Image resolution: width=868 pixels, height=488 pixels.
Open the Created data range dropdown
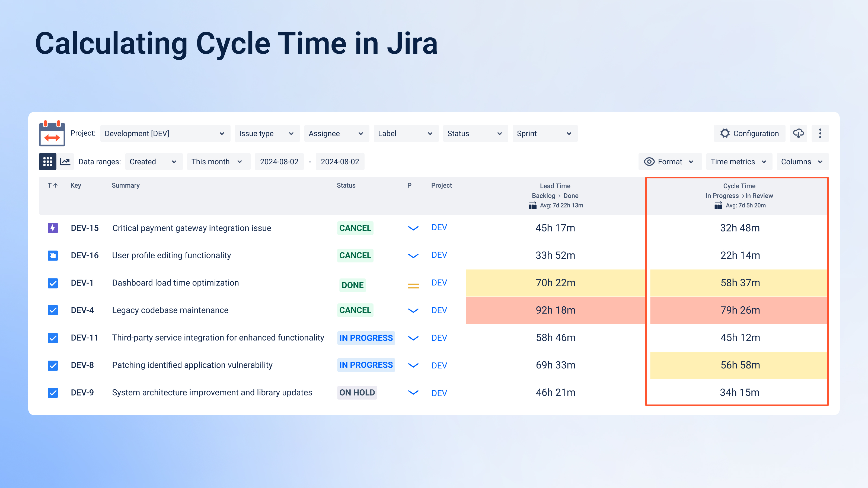(153, 161)
